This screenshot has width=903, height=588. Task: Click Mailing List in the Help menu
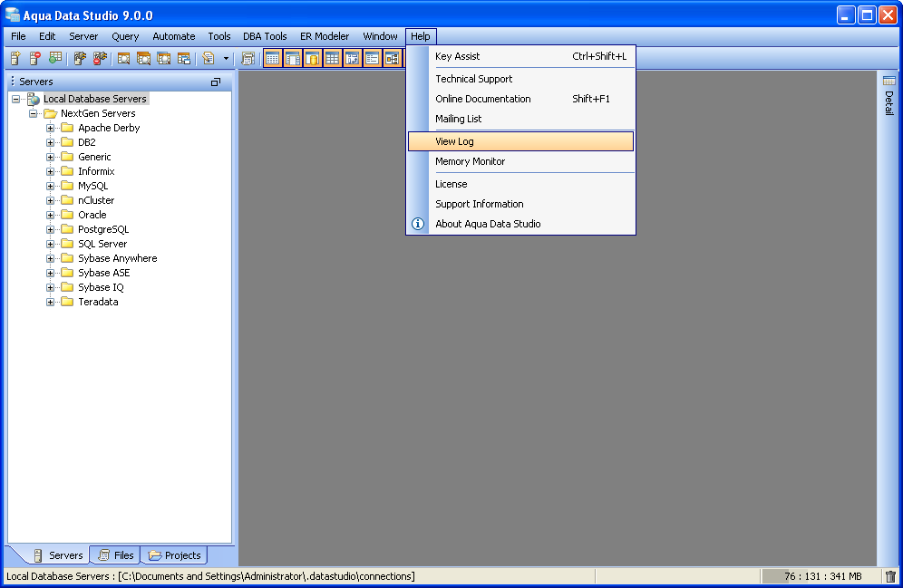(x=520, y=119)
